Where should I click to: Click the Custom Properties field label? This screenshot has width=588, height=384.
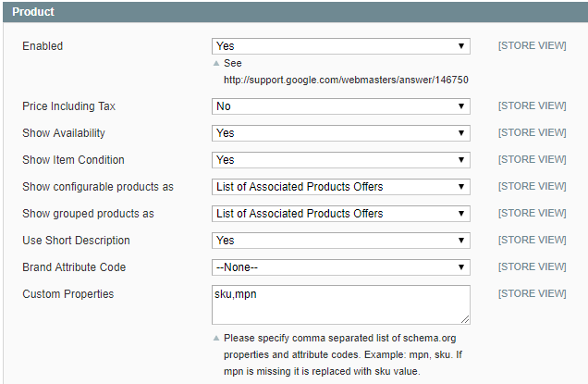(x=67, y=294)
